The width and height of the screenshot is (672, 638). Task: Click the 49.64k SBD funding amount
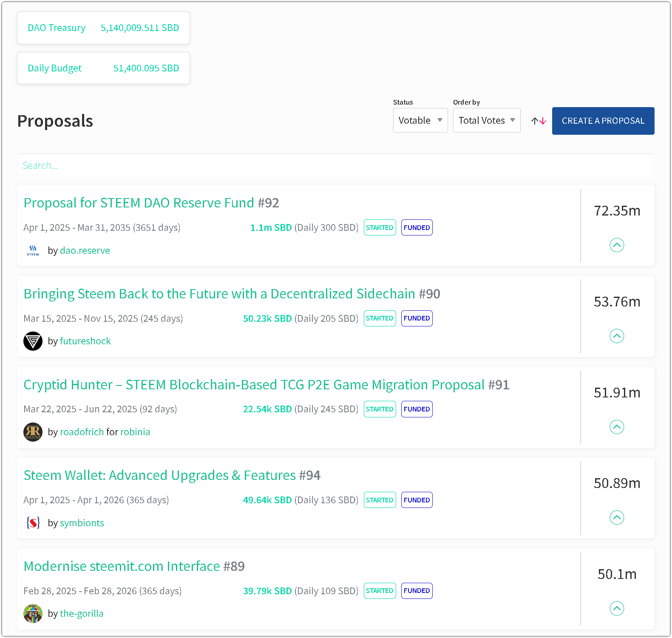pyautogui.click(x=267, y=500)
